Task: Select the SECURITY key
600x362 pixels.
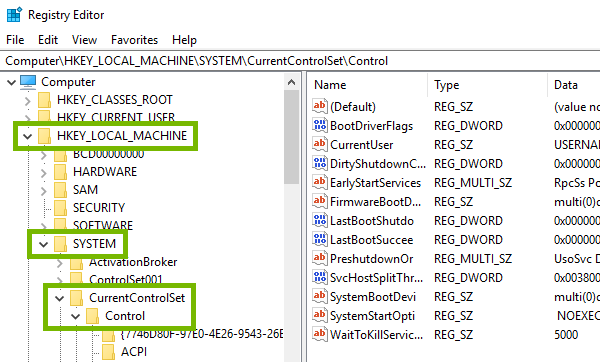Action: click(x=99, y=208)
